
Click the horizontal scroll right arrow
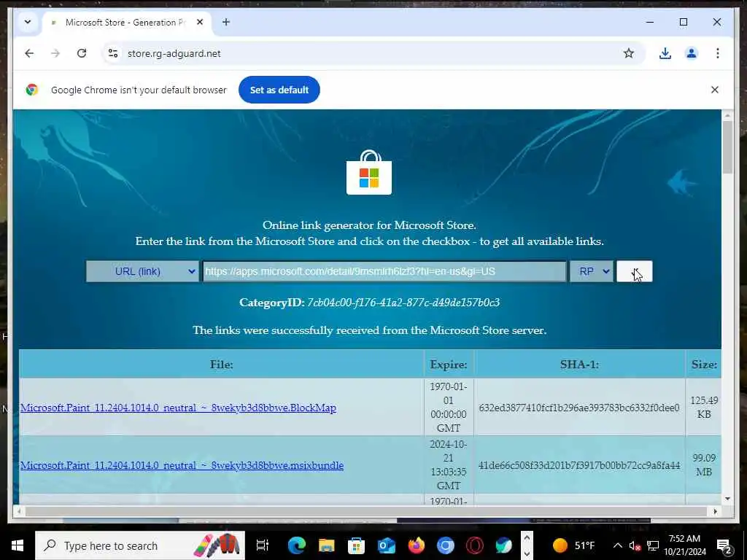715,511
